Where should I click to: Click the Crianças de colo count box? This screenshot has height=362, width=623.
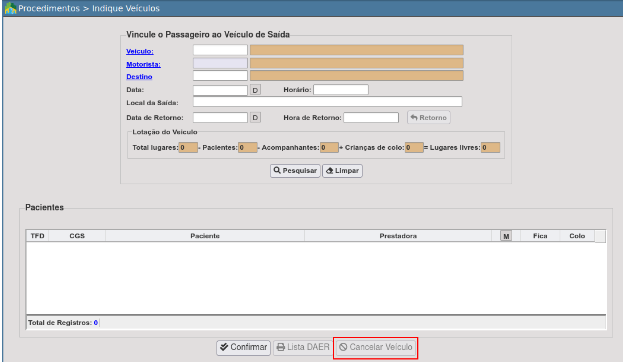(x=414, y=147)
